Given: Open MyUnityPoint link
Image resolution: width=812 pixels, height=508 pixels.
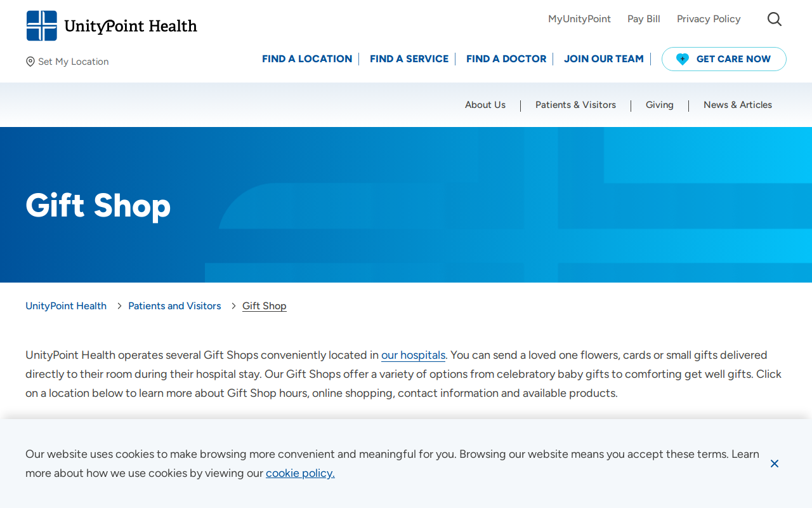Looking at the screenshot, I should coord(579,19).
